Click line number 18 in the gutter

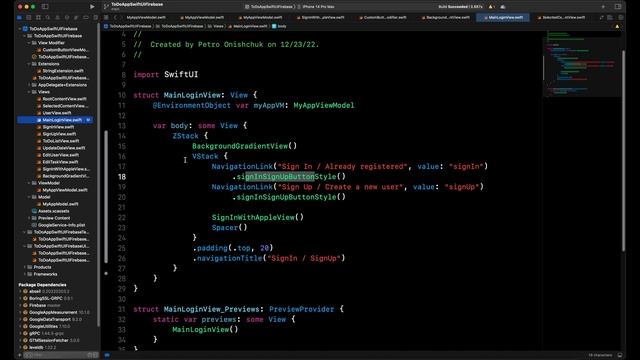[122, 177]
